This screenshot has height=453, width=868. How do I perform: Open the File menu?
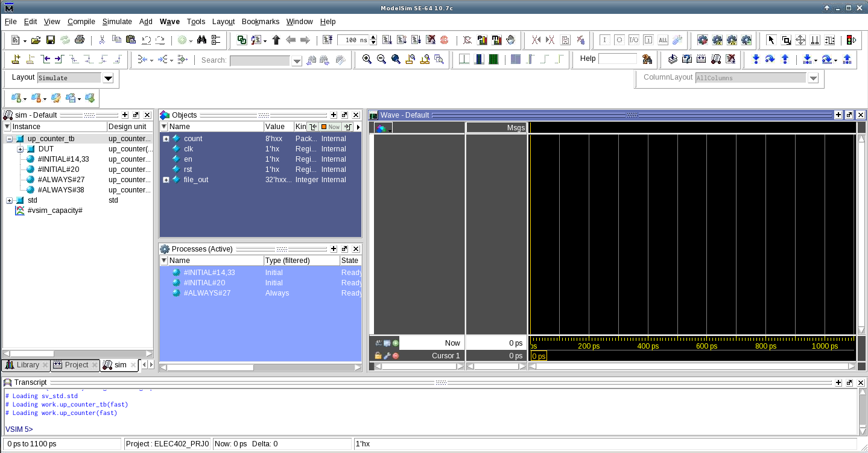(11, 22)
